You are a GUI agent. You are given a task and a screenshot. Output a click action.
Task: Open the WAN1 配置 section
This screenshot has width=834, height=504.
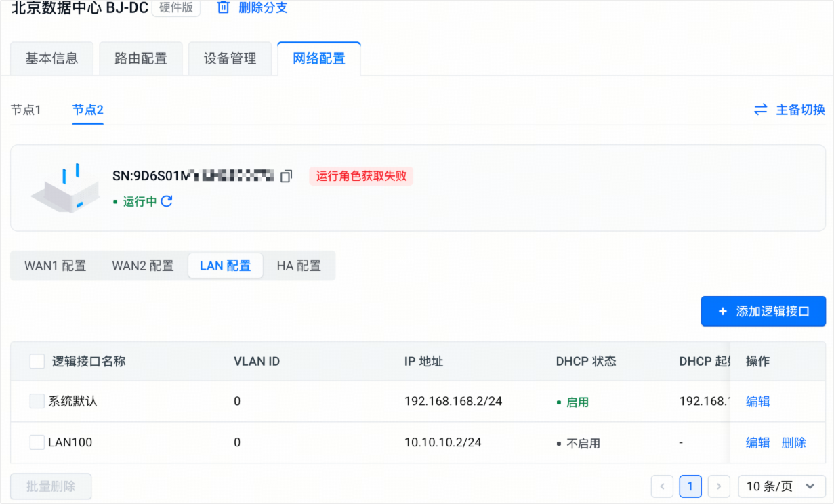tap(56, 266)
